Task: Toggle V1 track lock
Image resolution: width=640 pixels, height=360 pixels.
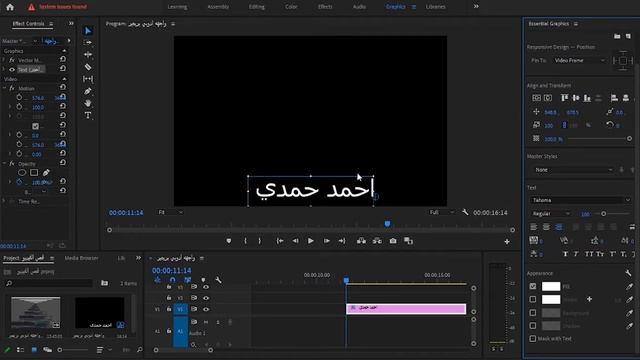Action: pos(169,309)
